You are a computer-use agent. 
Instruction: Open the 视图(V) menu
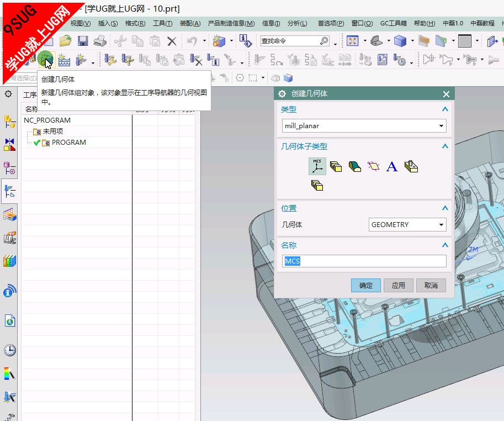click(81, 23)
